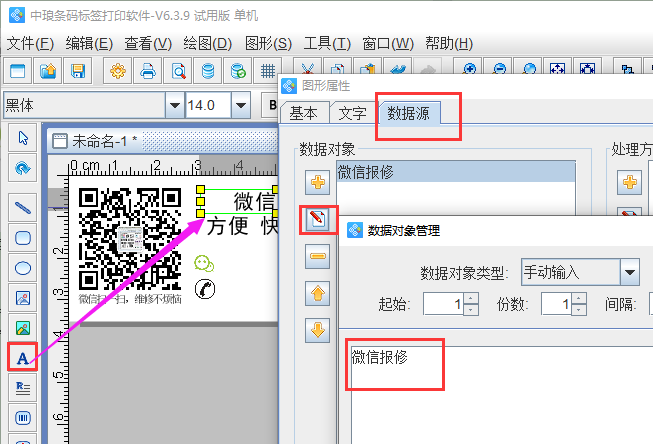Move data object up with up arrow
This screenshot has width=653, height=444.
pyautogui.click(x=318, y=293)
